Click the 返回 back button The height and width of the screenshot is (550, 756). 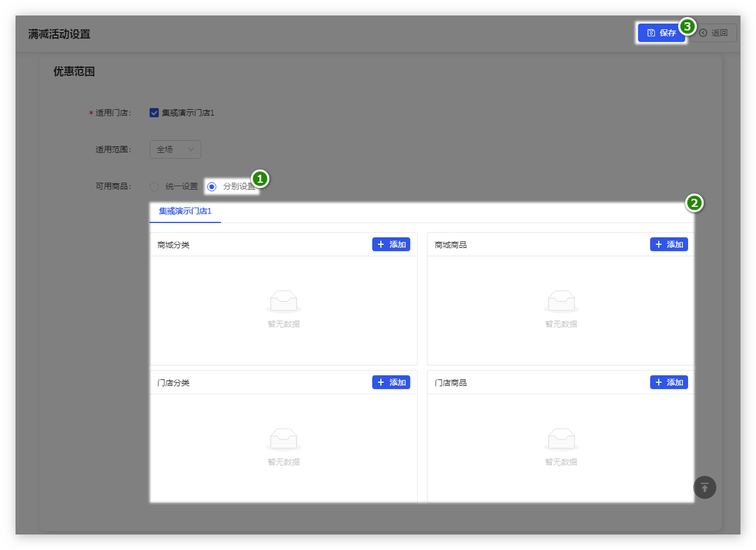pos(713,33)
